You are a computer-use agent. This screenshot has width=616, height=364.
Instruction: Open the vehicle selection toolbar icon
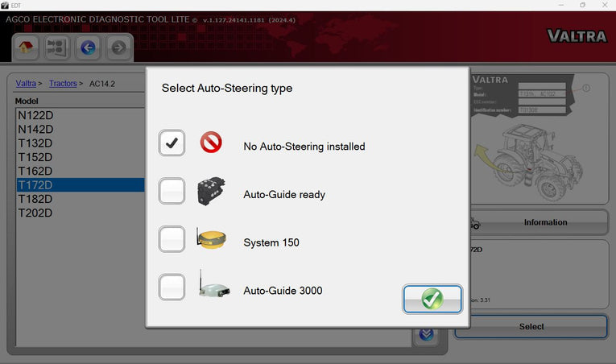point(56,48)
